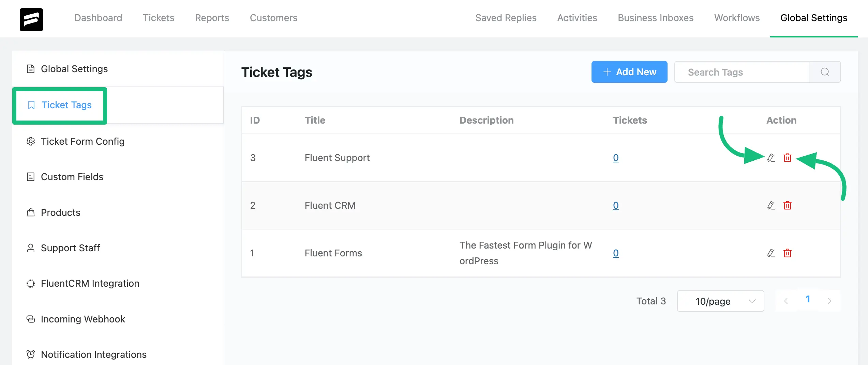
Task: Delete the Fluent Support tag
Action: tap(787, 158)
